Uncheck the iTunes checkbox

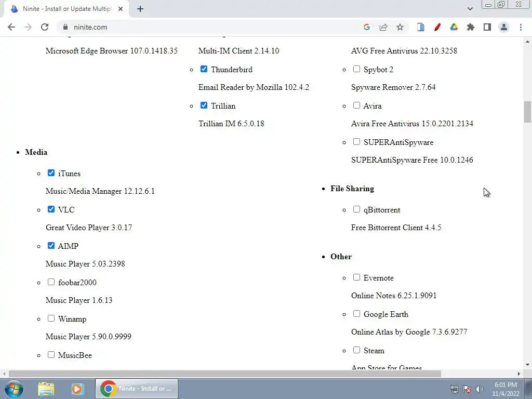point(51,172)
